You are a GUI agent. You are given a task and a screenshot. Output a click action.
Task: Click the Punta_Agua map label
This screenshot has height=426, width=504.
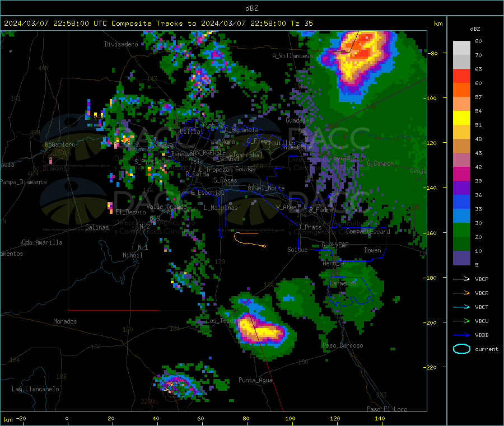point(255,380)
